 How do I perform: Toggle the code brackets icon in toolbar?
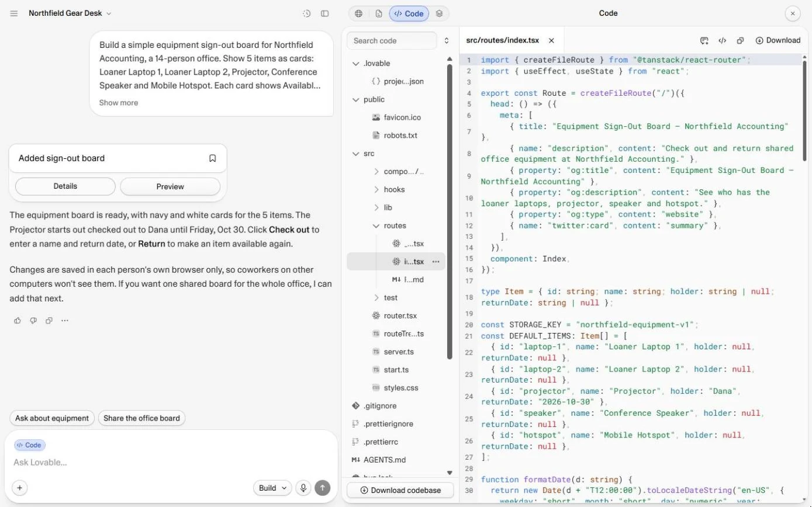click(723, 40)
